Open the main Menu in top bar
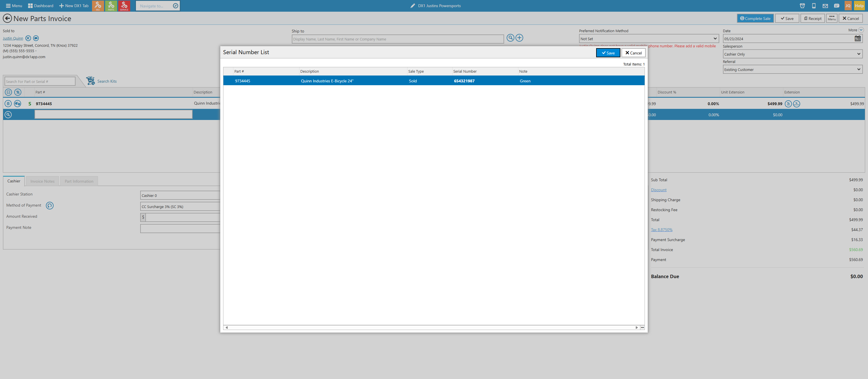 coord(14,6)
